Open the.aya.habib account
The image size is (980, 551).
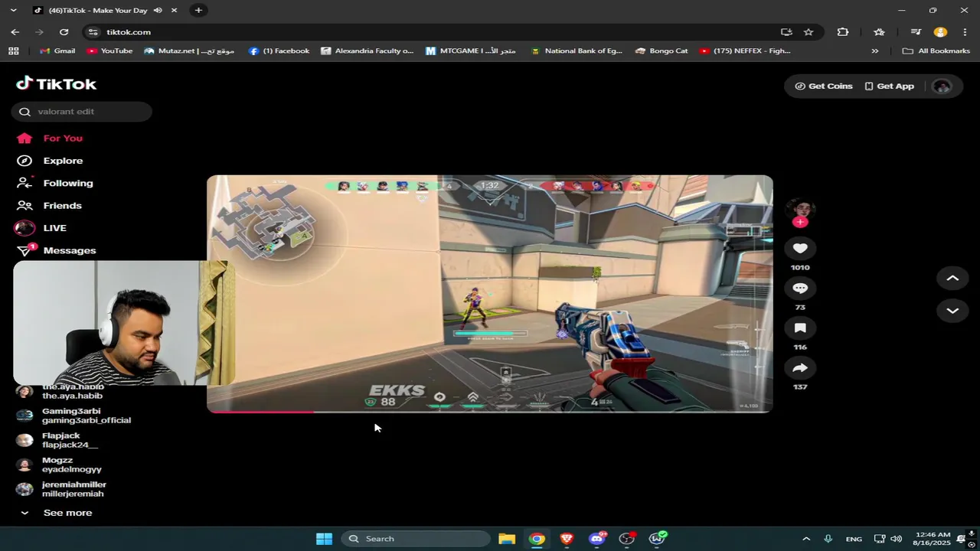61,392
